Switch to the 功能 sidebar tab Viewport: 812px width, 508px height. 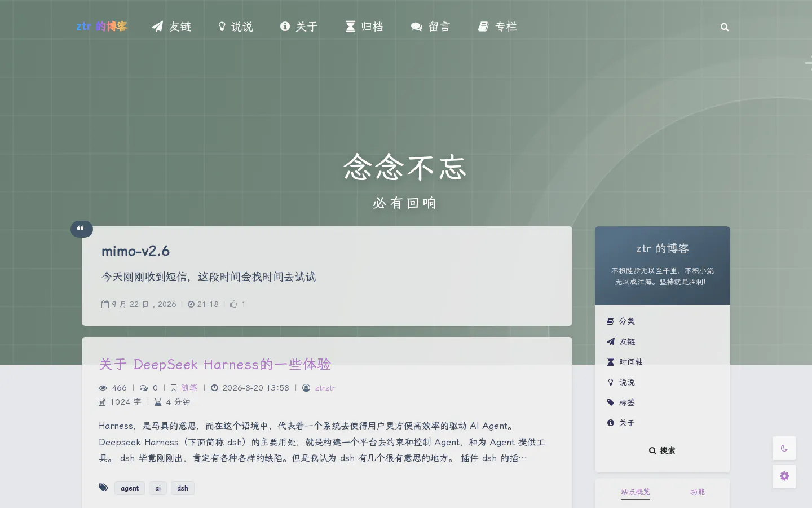(x=698, y=492)
